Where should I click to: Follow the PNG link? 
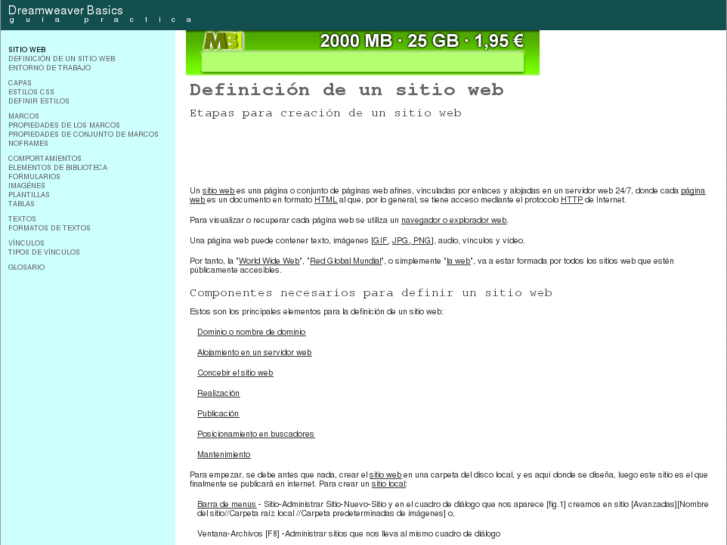point(421,241)
